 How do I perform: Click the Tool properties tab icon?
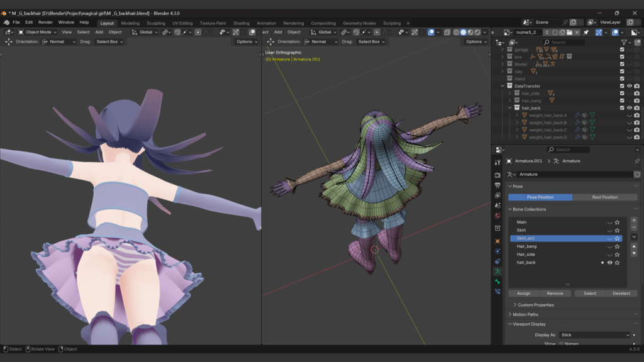coord(497,162)
